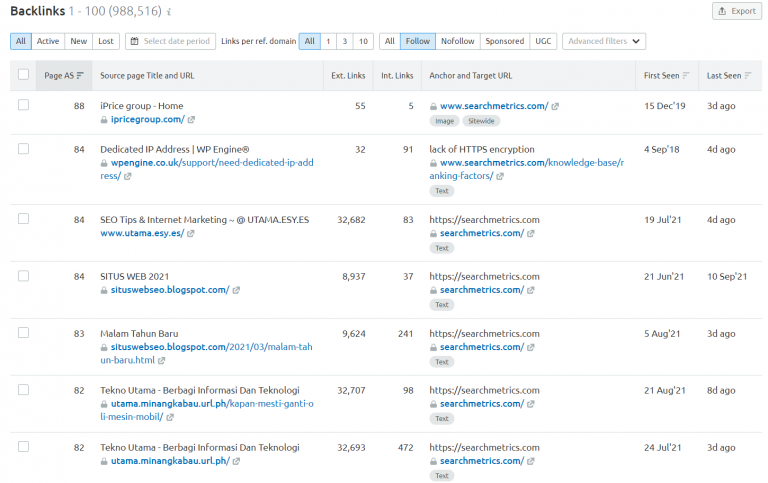This screenshot has width=768, height=483.
Task: Switch to the Lost backlinks tab
Action: [x=106, y=41]
